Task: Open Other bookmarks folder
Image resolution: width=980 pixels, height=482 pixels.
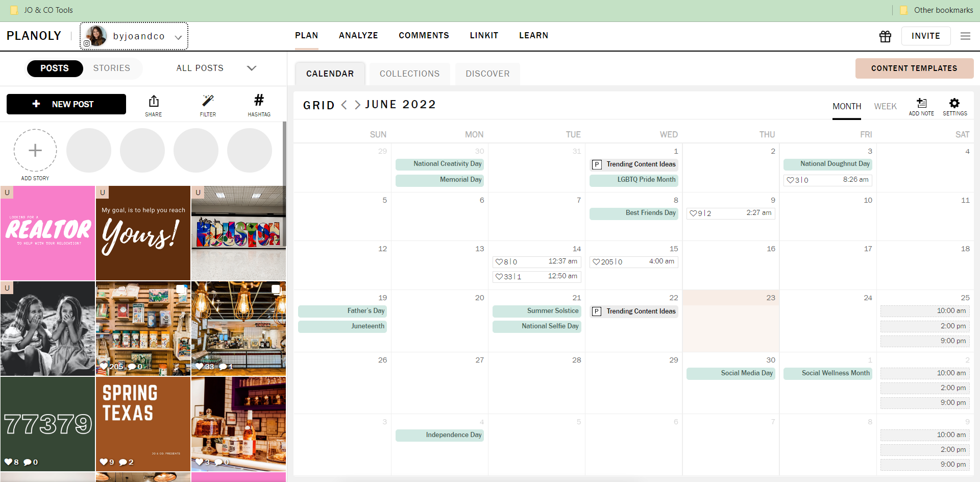Action: (936, 10)
